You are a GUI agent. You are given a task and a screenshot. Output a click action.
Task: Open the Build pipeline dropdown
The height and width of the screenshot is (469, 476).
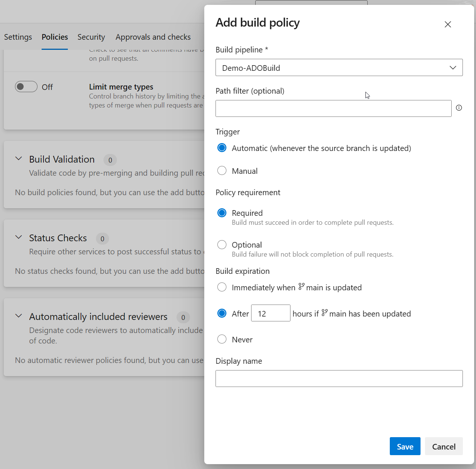tap(452, 67)
